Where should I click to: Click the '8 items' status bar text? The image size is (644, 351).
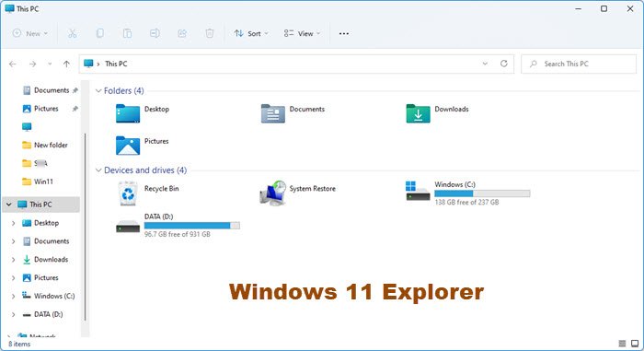click(x=19, y=344)
